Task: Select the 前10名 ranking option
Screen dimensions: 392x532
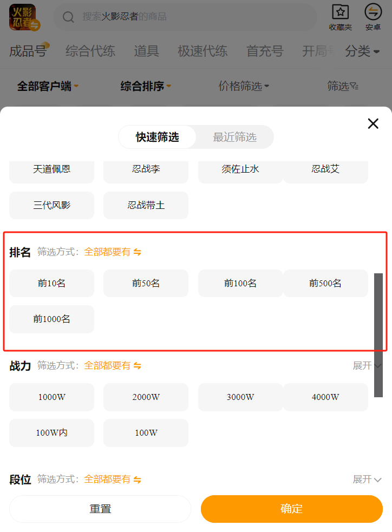Action: point(51,283)
